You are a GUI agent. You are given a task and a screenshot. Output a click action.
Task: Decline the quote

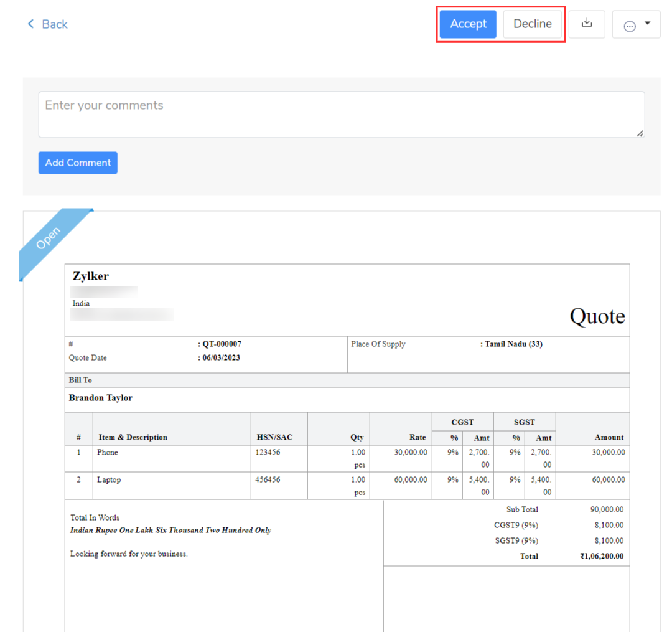(x=532, y=24)
